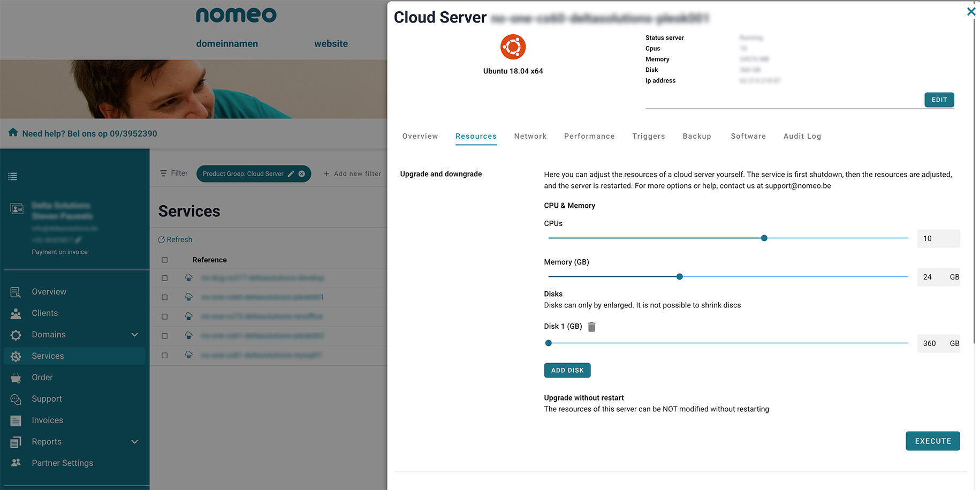This screenshot has width=980, height=490.
Task: Check the first service row checkbox
Action: coord(164,278)
